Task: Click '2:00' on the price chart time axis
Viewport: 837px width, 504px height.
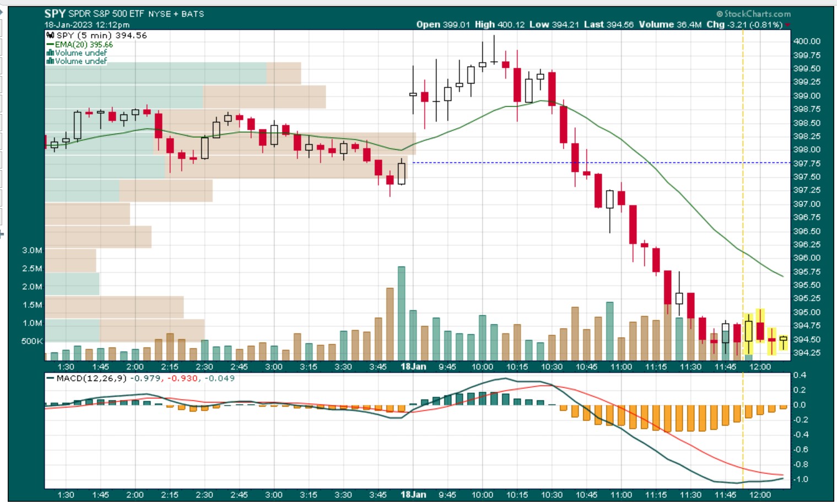Action: [x=135, y=367]
